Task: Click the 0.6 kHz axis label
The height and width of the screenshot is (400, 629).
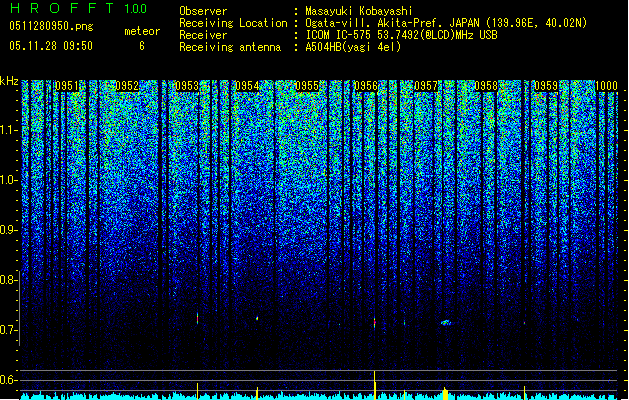Action: pyautogui.click(x=8, y=380)
